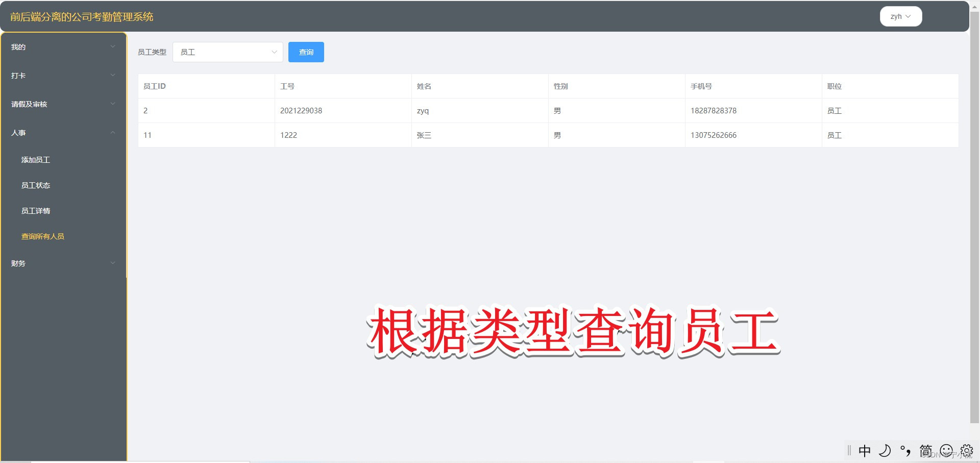The width and height of the screenshot is (980, 463).
Task: Click the 性别 column header
Action: tap(617, 86)
